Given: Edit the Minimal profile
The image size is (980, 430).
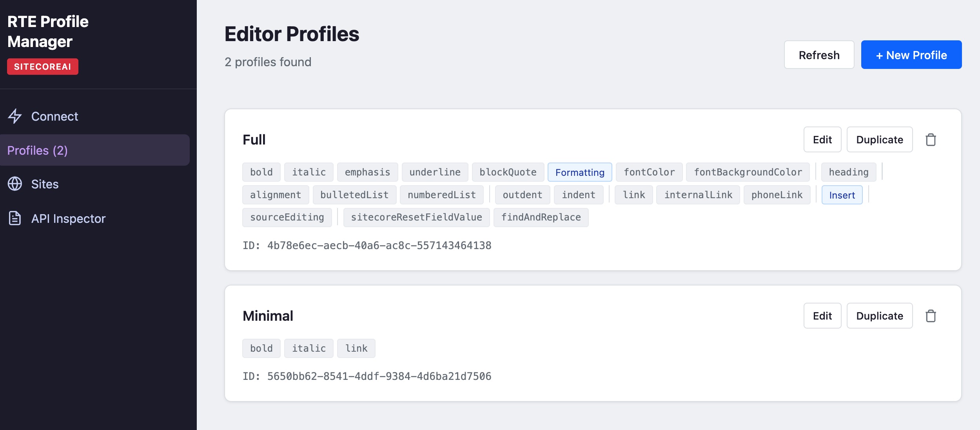Looking at the screenshot, I should [x=822, y=316].
